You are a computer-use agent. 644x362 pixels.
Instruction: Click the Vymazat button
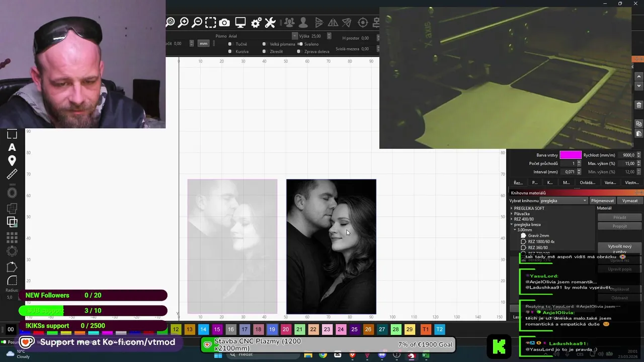[630, 201]
